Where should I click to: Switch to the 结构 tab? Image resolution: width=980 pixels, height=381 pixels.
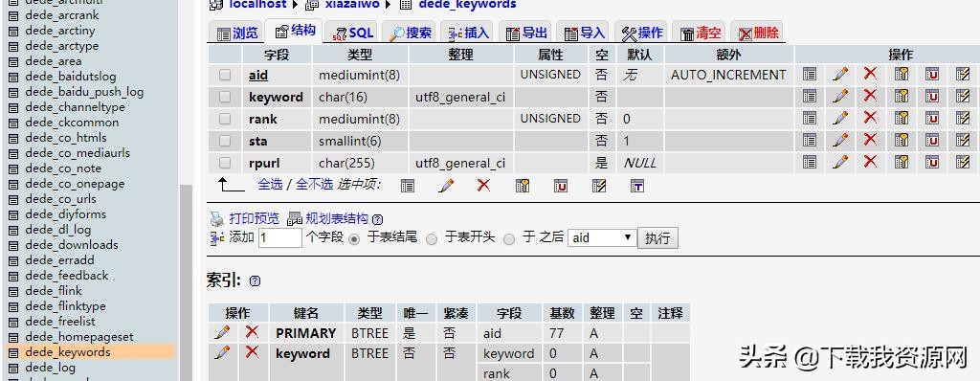(295, 32)
